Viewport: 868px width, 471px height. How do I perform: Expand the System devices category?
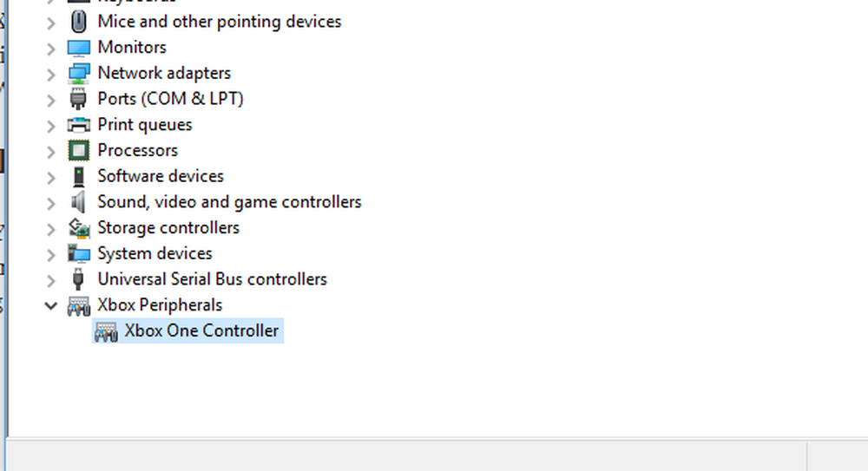coord(51,254)
